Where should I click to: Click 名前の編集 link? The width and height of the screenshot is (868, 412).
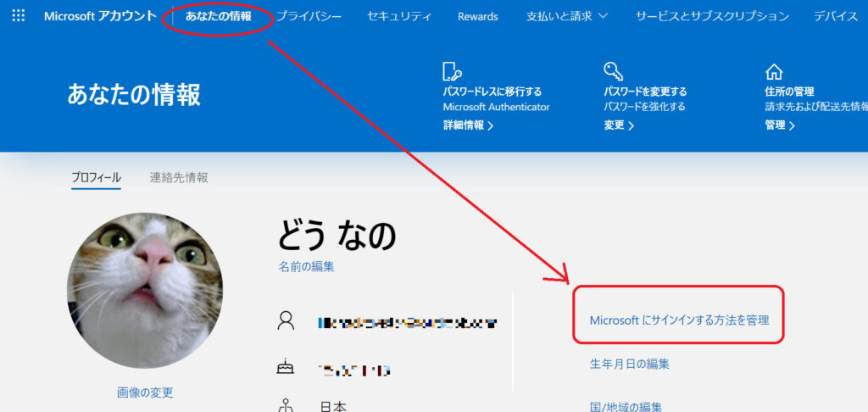[x=306, y=267]
